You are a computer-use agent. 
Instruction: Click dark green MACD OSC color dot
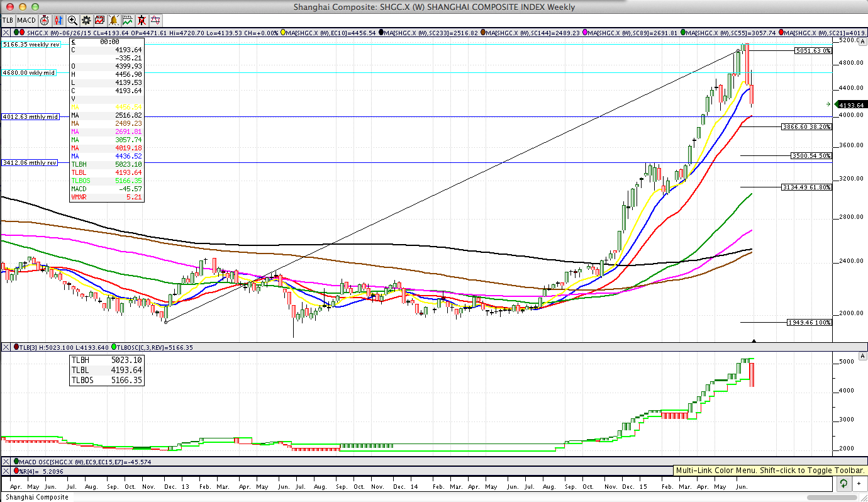tap(16, 461)
